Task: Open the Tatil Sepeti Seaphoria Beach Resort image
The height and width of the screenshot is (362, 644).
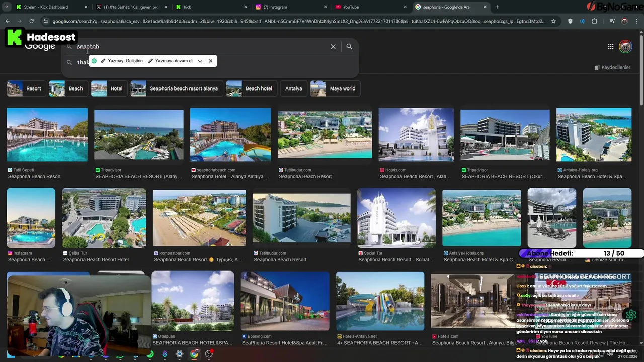Action: click(x=47, y=135)
